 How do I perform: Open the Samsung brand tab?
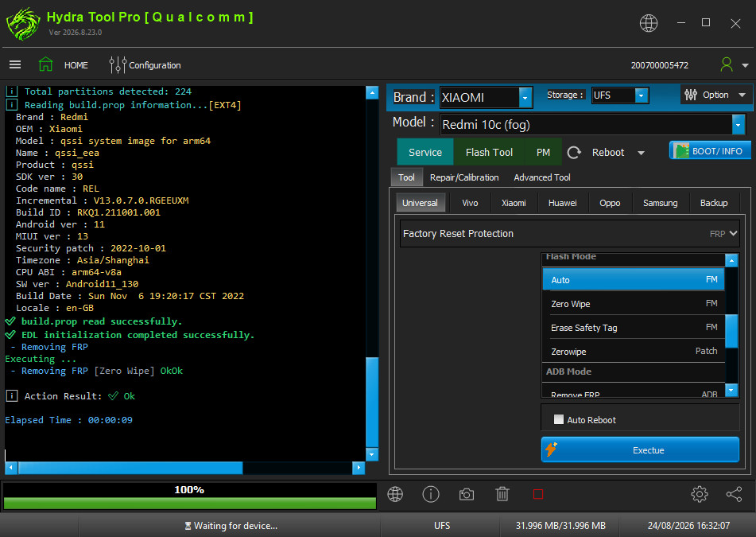660,203
